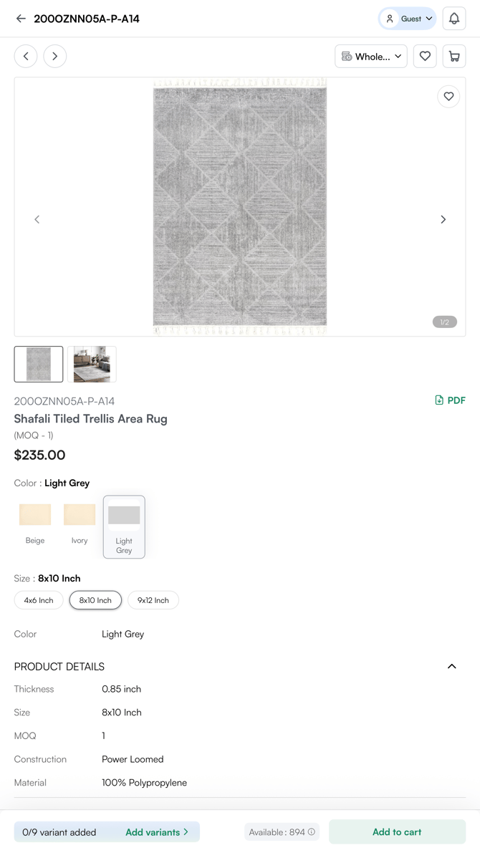The height and width of the screenshot is (868, 480).
Task: Open the Wholesale price dropdown
Action: 371,56
